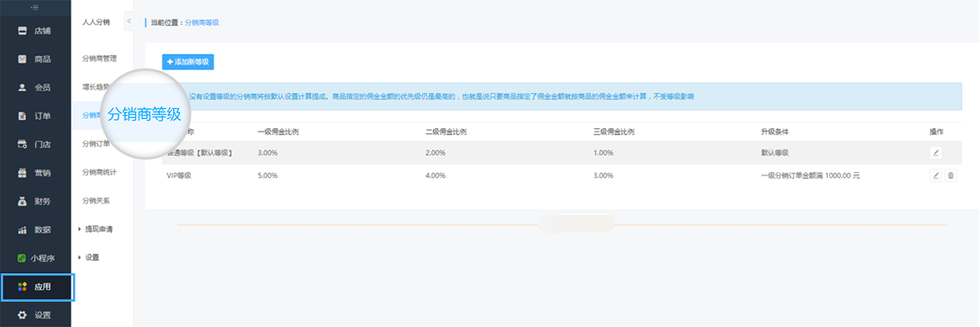980x327 pixels.
Task: Collapse submenu with double-chevron icon
Action: click(x=128, y=21)
